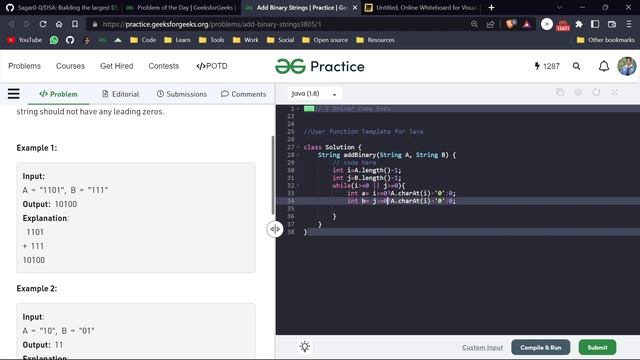Viewport: 640px width, 360px height.
Task: Click the search magnifier in GfG header
Action: point(576,66)
